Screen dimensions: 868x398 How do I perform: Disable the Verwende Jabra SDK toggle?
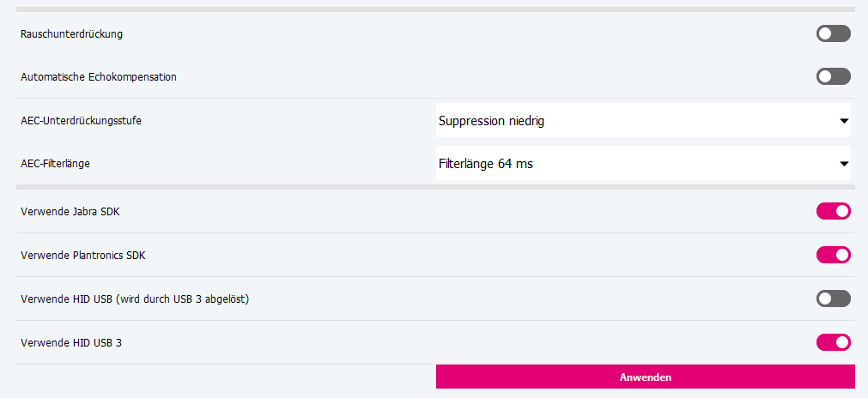coord(833,211)
